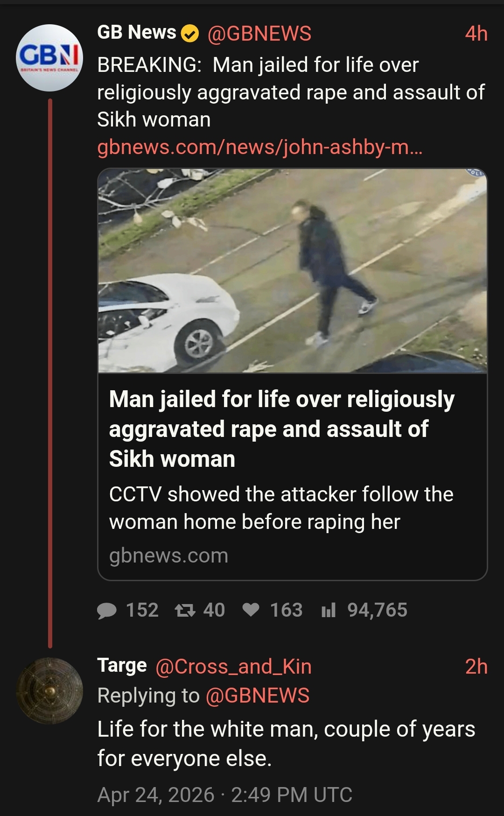Open the GB News profile avatar
Screen dimensions: 504x816
click(x=49, y=57)
